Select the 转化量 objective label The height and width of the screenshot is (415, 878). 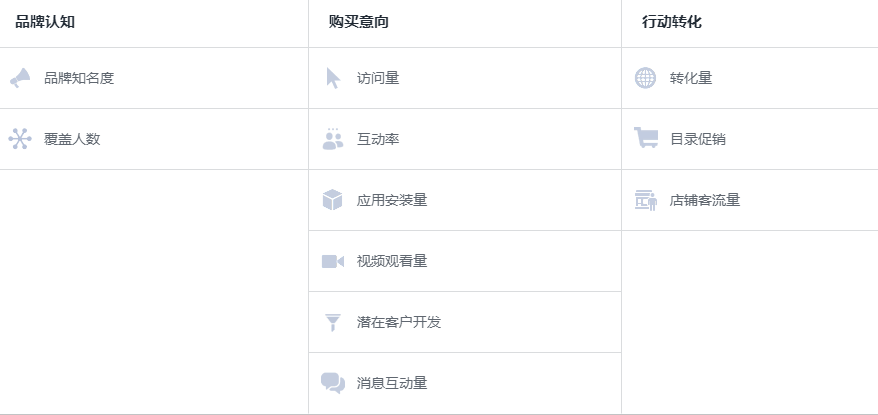(x=691, y=78)
